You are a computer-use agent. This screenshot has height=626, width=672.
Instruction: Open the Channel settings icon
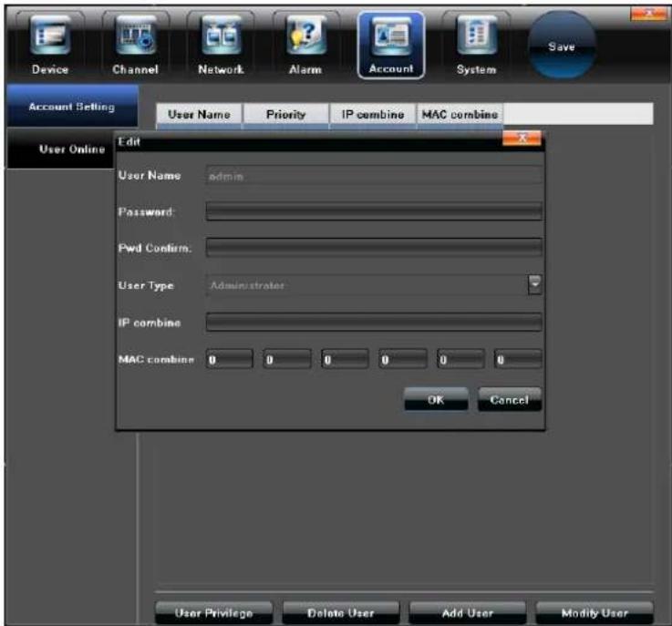(x=136, y=46)
